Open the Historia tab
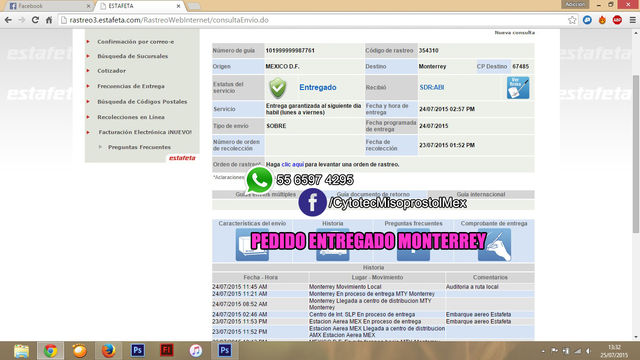This screenshot has height=360, width=640. coord(333,224)
